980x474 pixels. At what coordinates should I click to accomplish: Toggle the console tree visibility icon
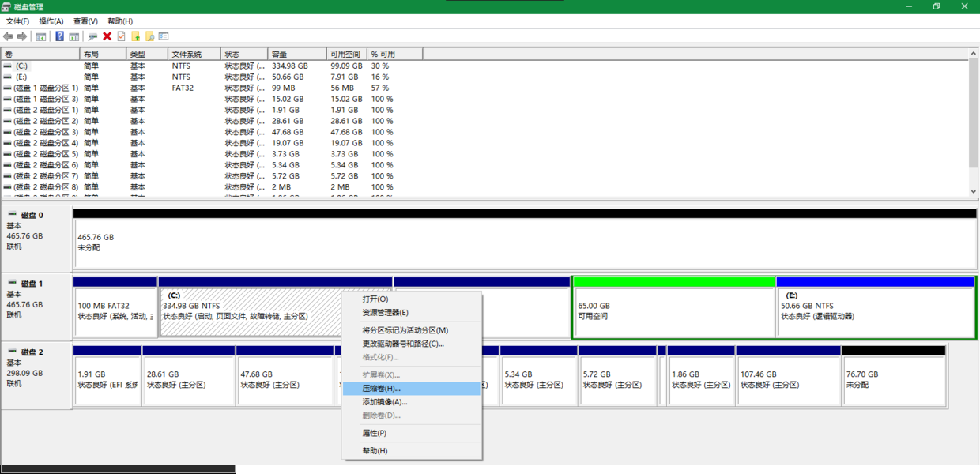point(41,36)
